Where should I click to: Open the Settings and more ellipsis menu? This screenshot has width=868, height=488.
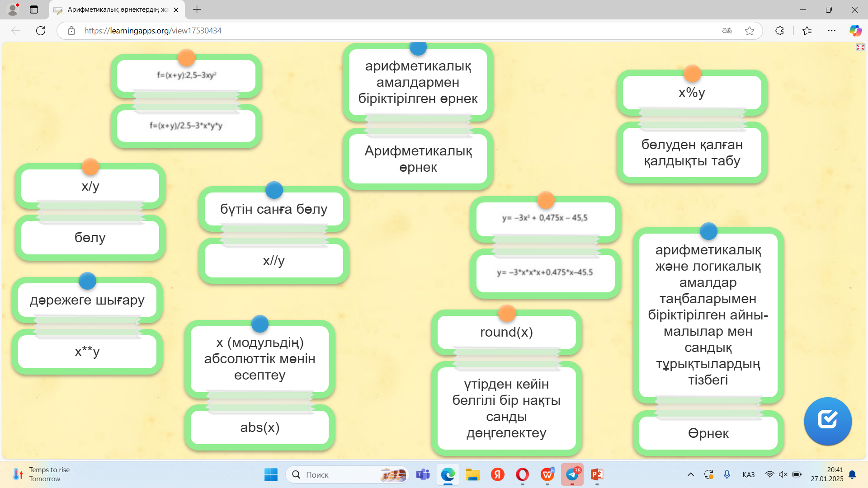[832, 31]
